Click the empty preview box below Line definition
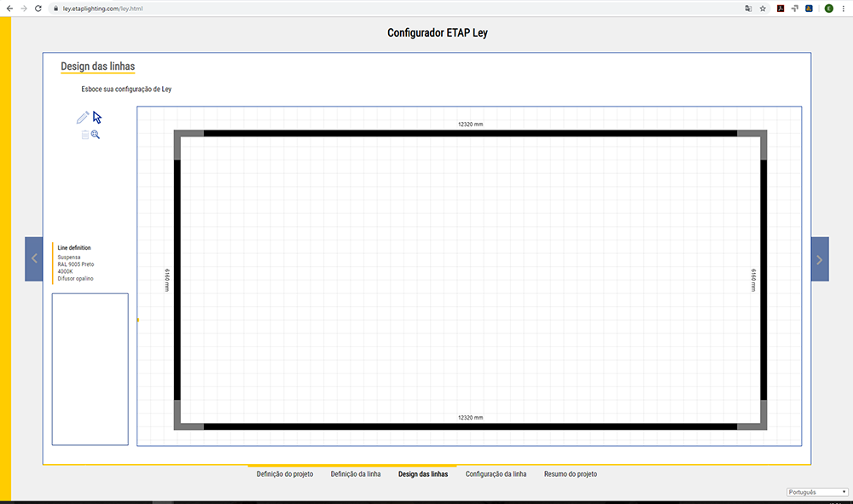Image resolution: width=853 pixels, height=504 pixels. pyautogui.click(x=90, y=369)
